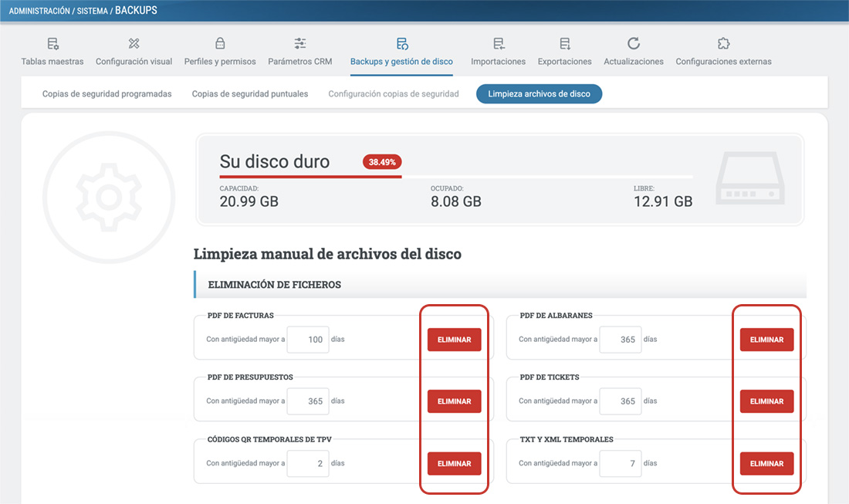Select Backups y gestión de disco label
Screen dimensions: 849x504
click(402, 62)
